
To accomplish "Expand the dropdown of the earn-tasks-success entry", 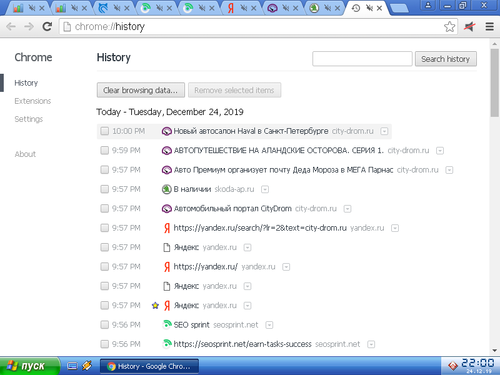I will coord(371,344).
